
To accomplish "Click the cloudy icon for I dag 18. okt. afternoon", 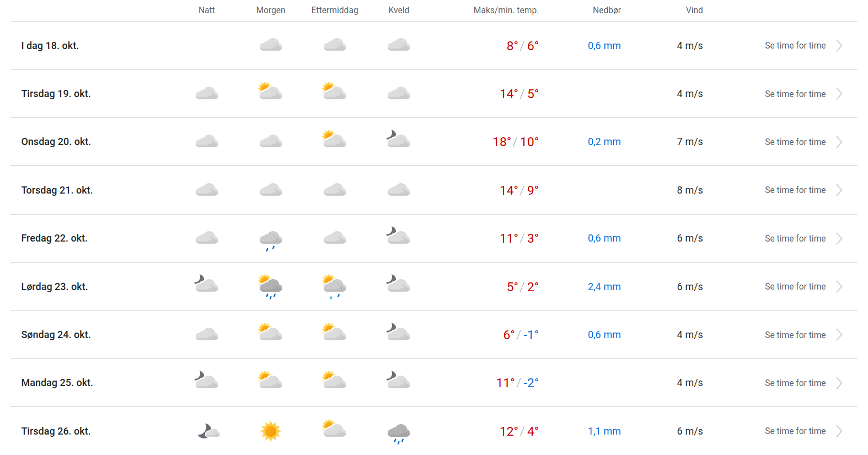I will click(x=334, y=45).
